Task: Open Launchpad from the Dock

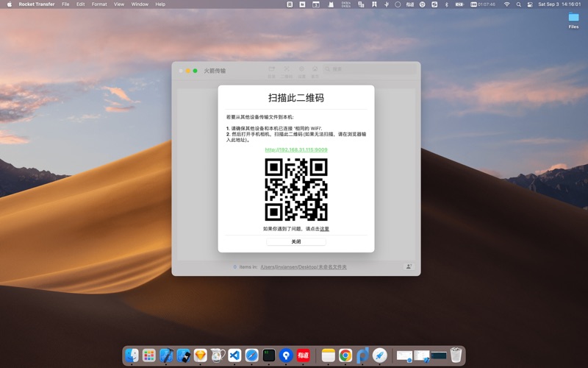Action: point(149,355)
